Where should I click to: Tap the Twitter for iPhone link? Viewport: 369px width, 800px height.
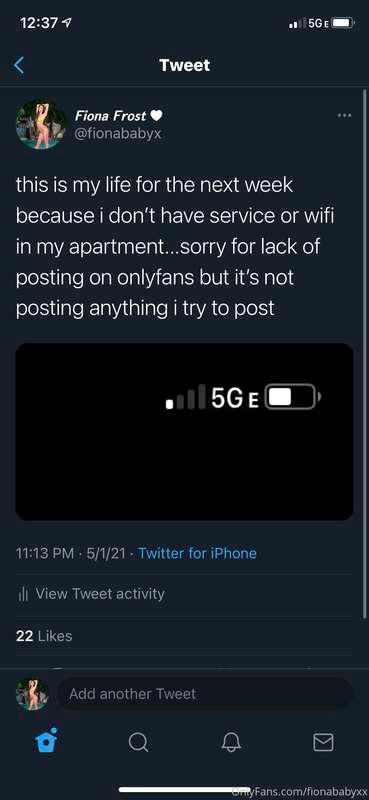coord(197,553)
